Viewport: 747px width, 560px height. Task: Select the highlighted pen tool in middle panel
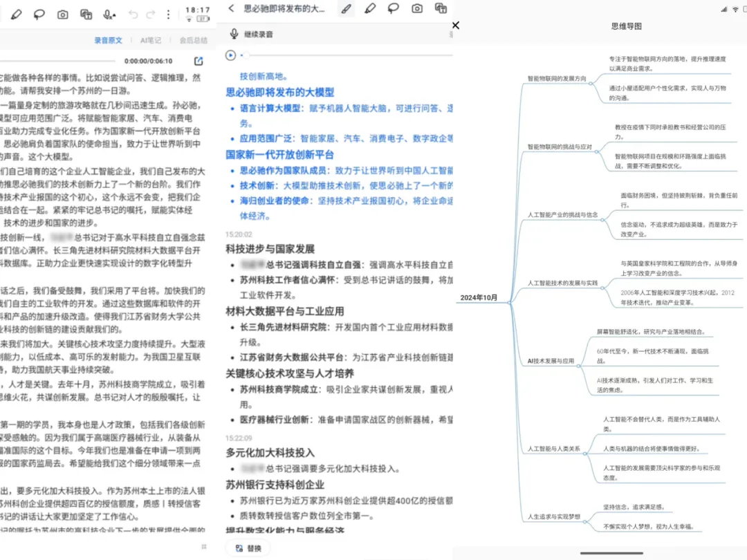point(347,8)
